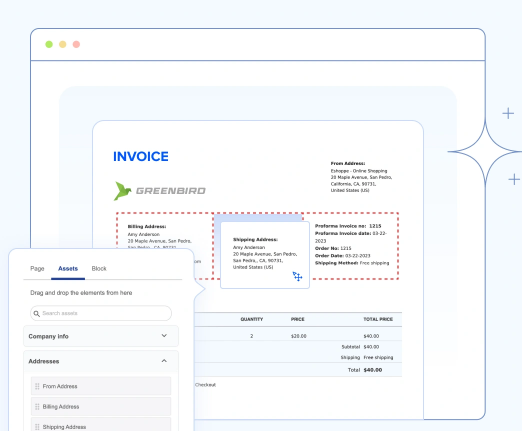Select the Assets tab
This screenshot has width=522, height=431.
pyautogui.click(x=68, y=269)
